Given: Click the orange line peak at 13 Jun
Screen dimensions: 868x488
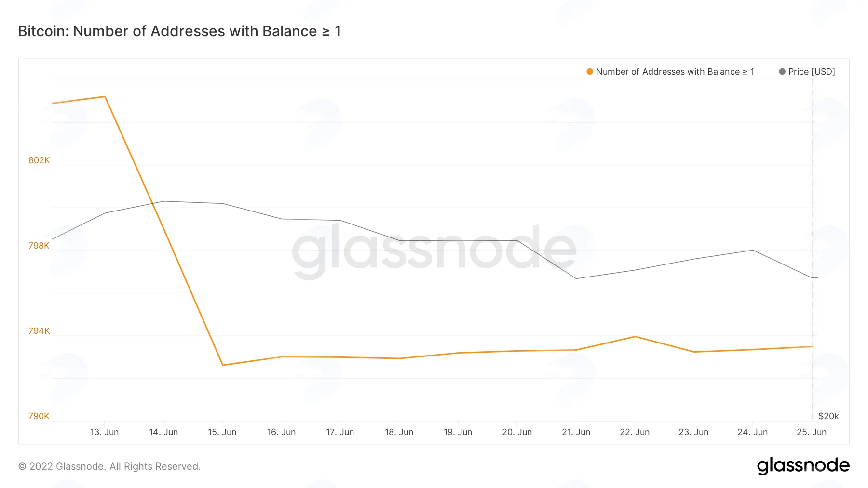Looking at the screenshot, I should 105,97.
